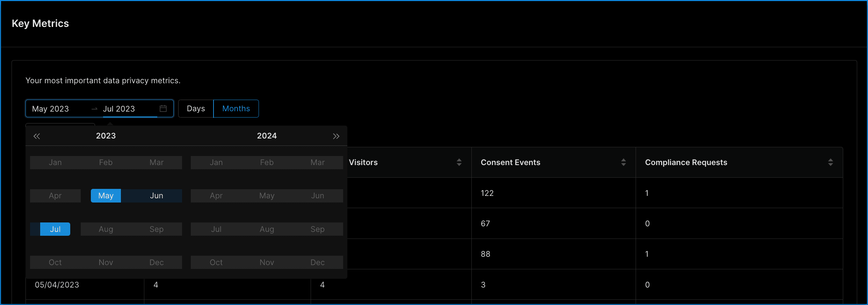The width and height of the screenshot is (868, 305).
Task: Select Dec in the 2024 month panel
Action: click(317, 262)
